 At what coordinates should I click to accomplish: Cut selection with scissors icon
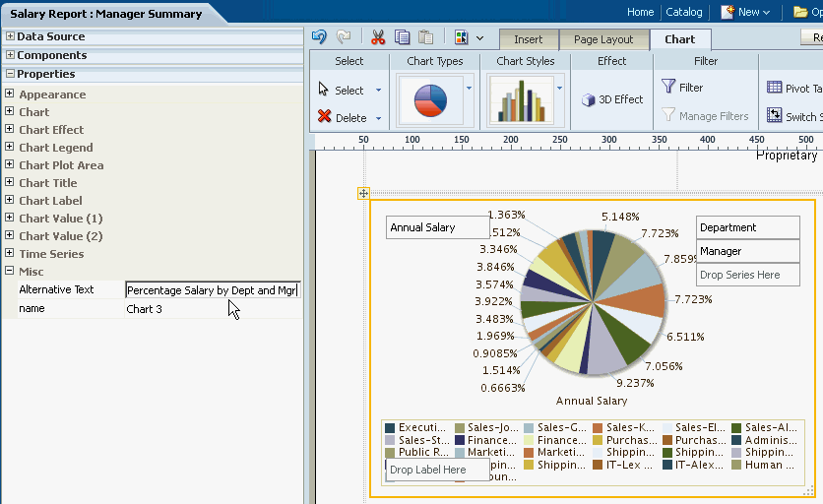(378, 36)
